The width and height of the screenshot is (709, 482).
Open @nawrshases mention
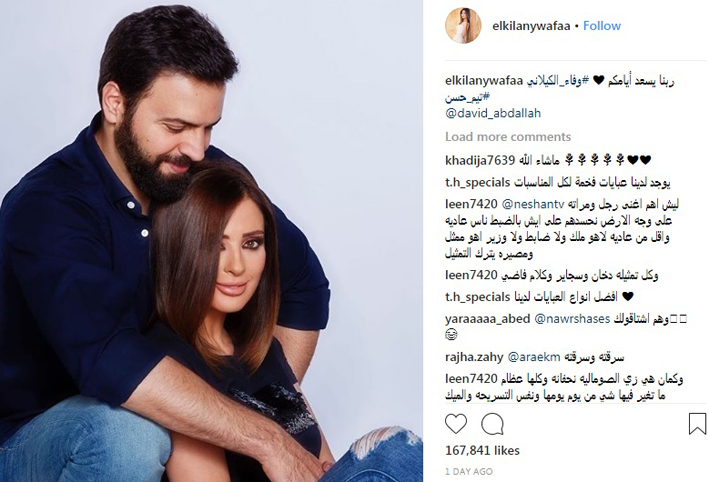(x=572, y=319)
